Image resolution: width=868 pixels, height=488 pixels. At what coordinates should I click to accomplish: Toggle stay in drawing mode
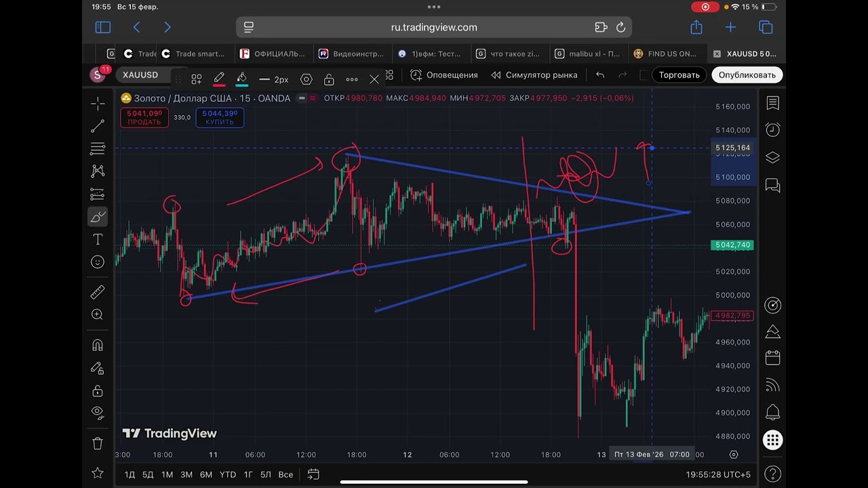(98, 368)
